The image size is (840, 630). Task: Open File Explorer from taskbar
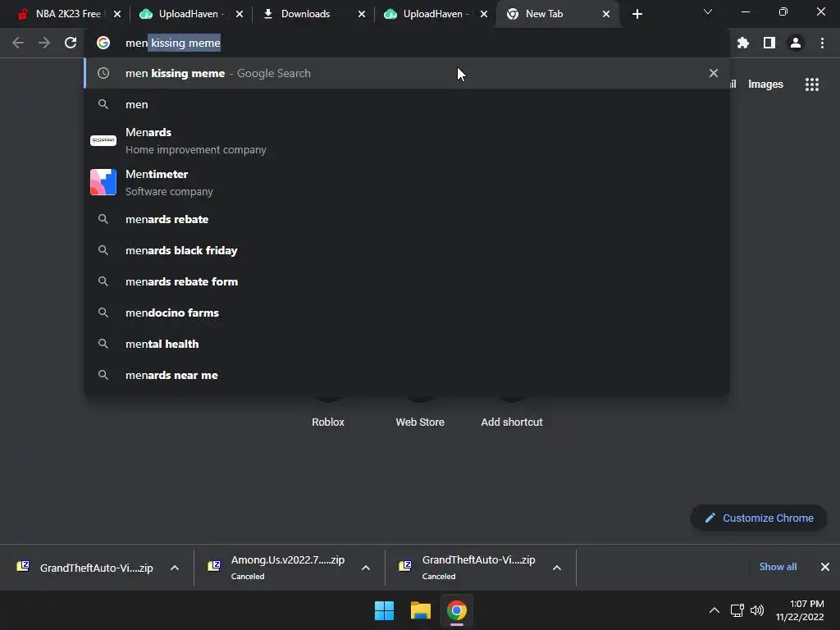coord(421,610)
